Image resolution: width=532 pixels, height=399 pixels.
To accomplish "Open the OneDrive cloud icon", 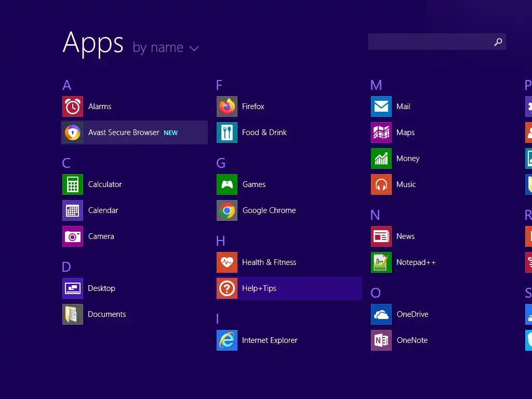I will click(x=381, y=314).
